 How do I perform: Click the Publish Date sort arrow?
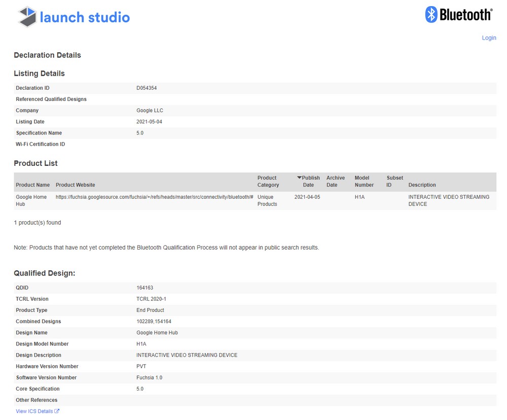point(299,178)
